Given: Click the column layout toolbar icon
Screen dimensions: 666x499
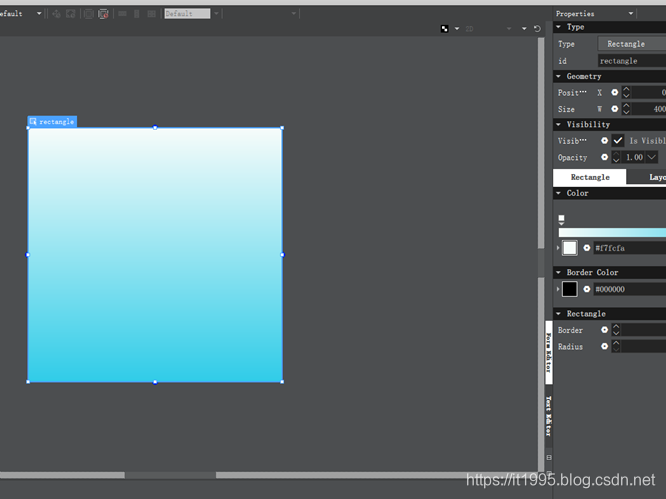Looking at the screenshot, I should [x=137, y=14].
